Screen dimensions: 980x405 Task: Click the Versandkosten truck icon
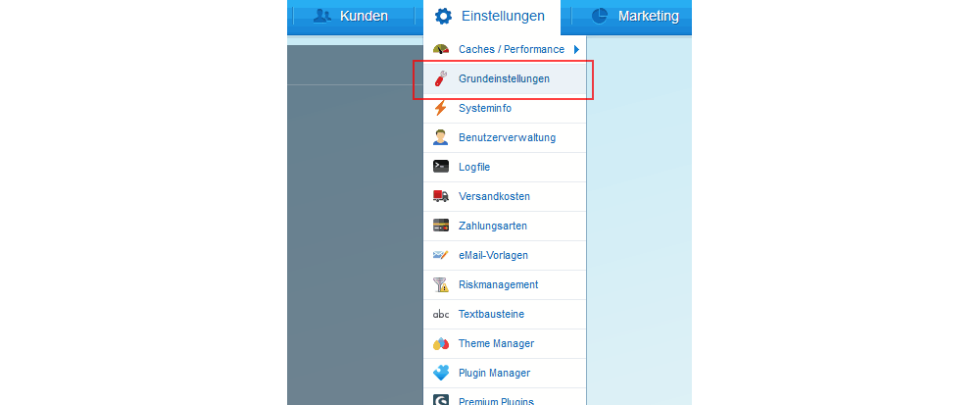[441, 196]
